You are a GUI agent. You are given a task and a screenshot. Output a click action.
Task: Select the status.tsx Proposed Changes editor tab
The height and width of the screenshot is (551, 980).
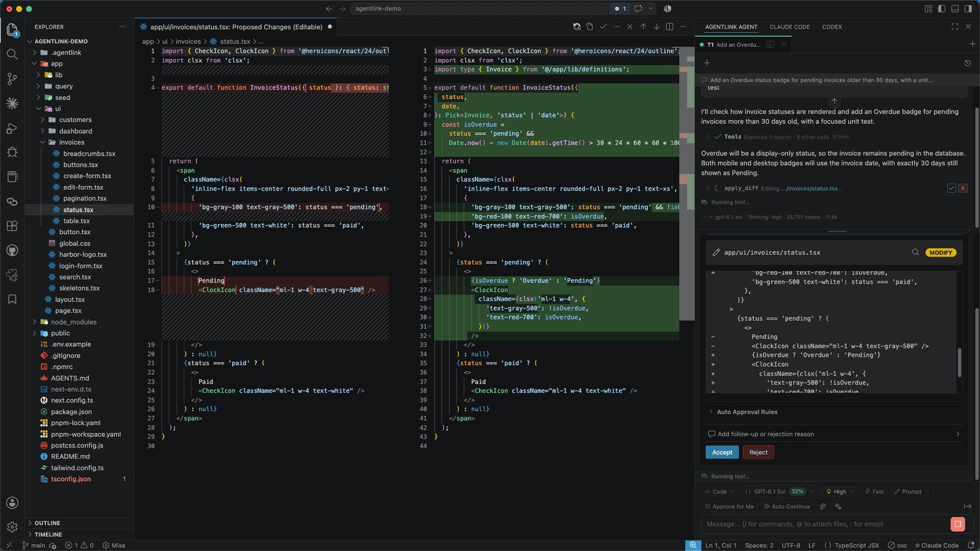236,27
